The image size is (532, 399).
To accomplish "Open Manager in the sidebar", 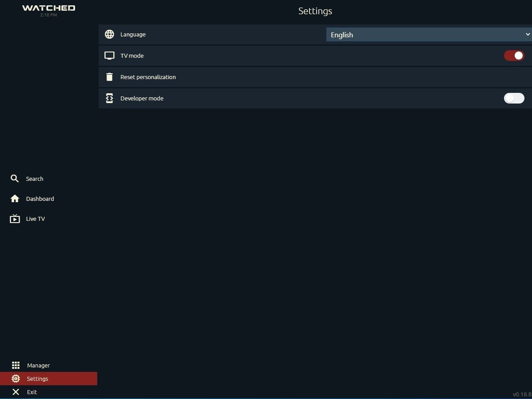I will click(x=38, y=365).
